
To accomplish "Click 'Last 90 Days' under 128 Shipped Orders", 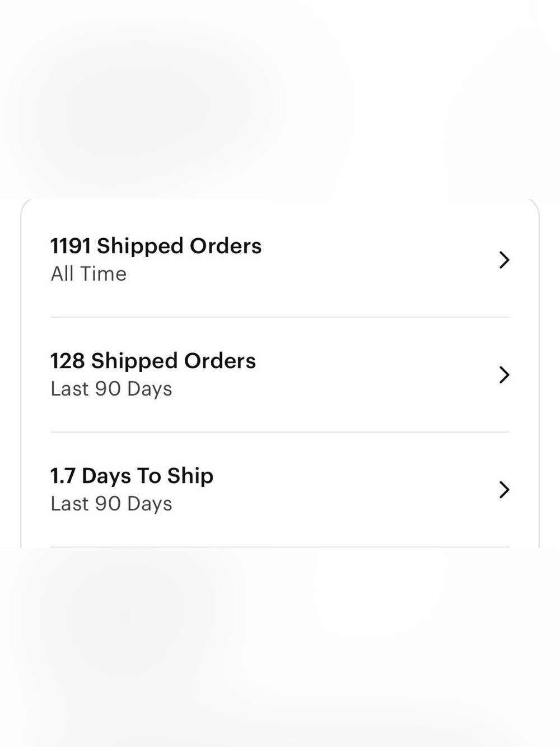I will click(x=111, y=389).
